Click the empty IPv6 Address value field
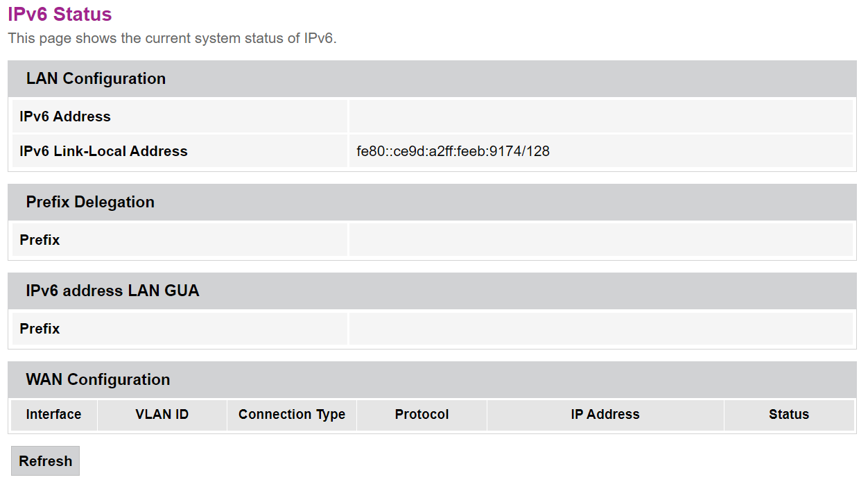Screen dimensions: 868x491 pyautogui.click(x=600, y=117)
